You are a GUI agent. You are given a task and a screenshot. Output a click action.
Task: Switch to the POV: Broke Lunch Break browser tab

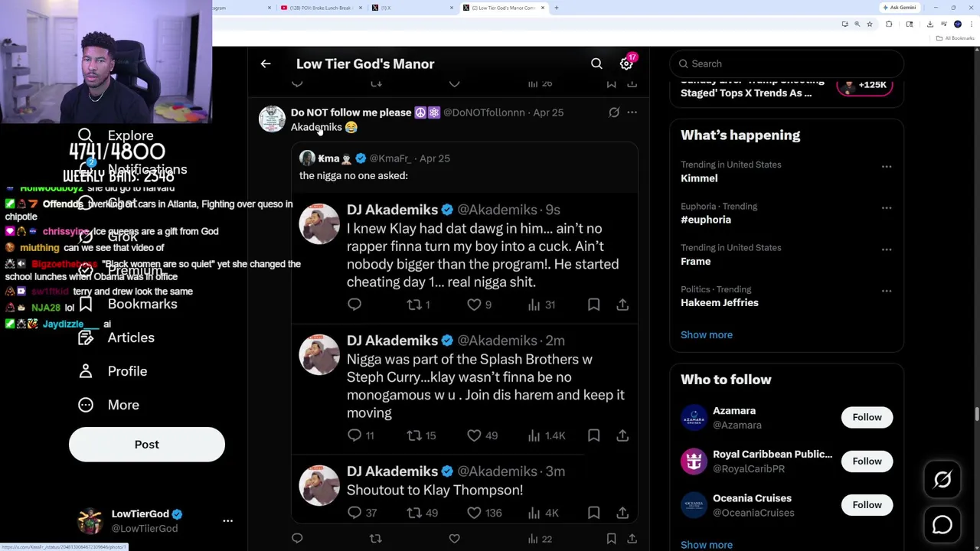[x=322, y=8]
